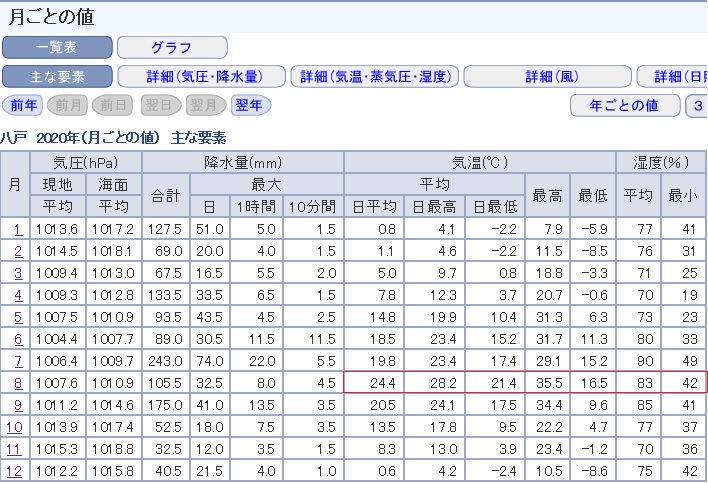Open month 2 link in table
Screen dimensions: 708x483
pos(16,250)
